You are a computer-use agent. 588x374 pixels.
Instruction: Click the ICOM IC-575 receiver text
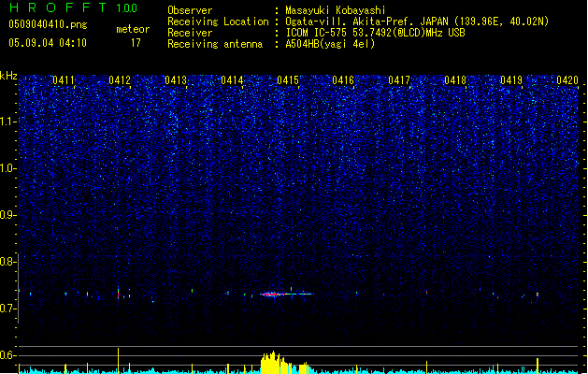[x=375, y=33]
